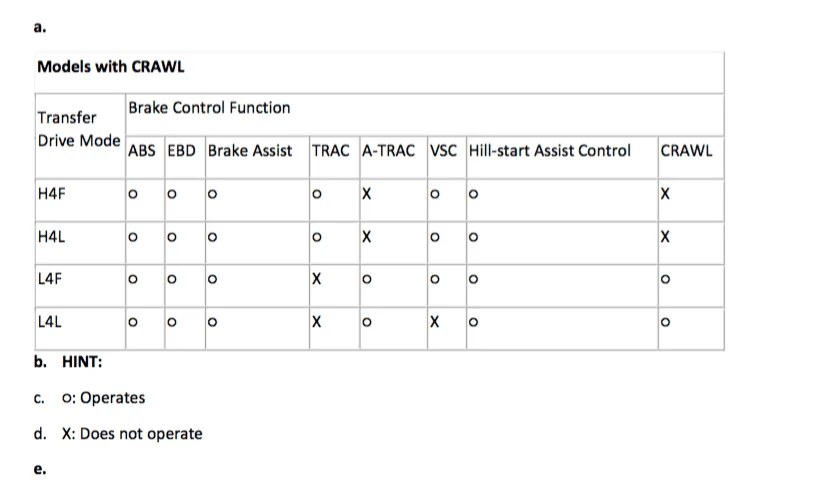This screenshot has width=829, height=495.
Task: Click the 'Brake Assist' column header
Action: (250, 151)
